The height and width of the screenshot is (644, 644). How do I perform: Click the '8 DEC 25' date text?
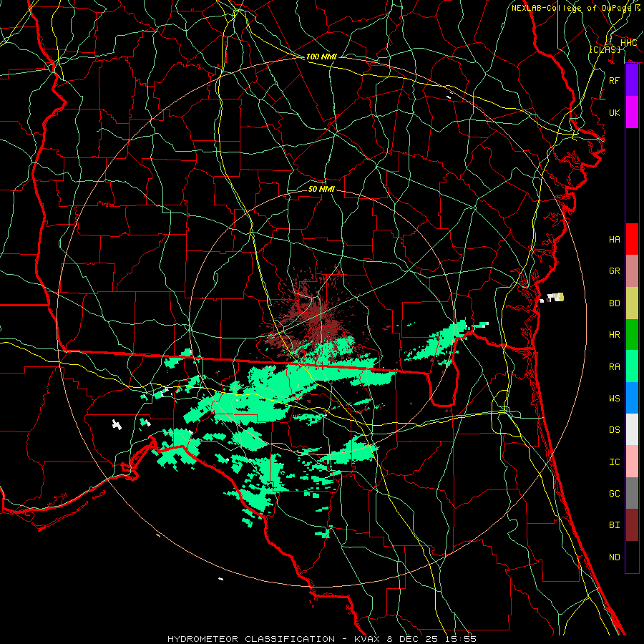pos(413,639)
